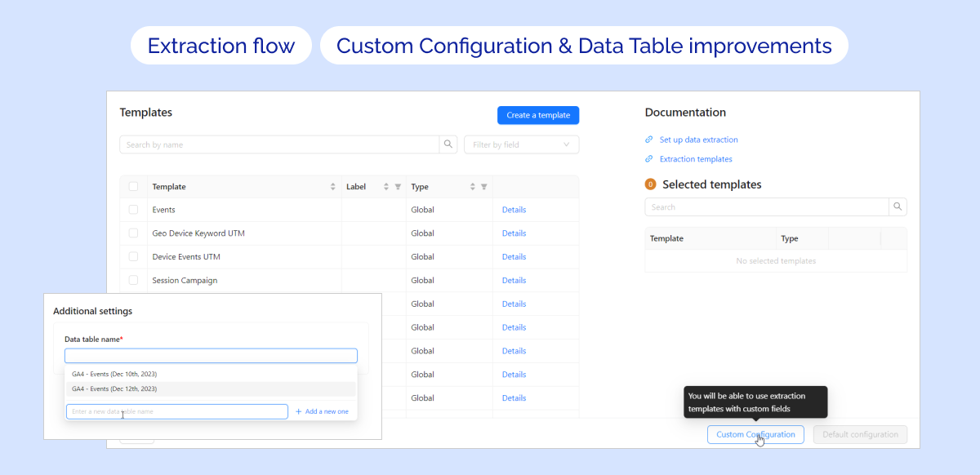Screen dimensions: 980x475
Task: Click the Create a template button
Action: 537,115
